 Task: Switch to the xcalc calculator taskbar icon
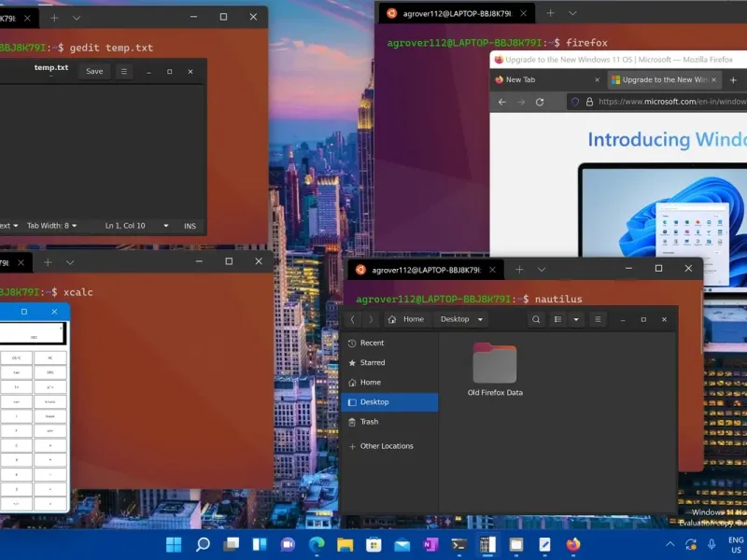point(487,544)
